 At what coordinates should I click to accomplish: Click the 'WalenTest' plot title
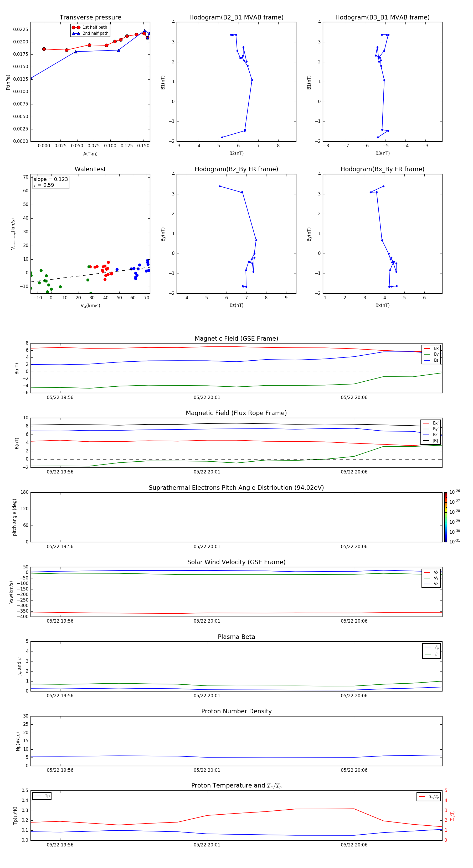[90, 169]
